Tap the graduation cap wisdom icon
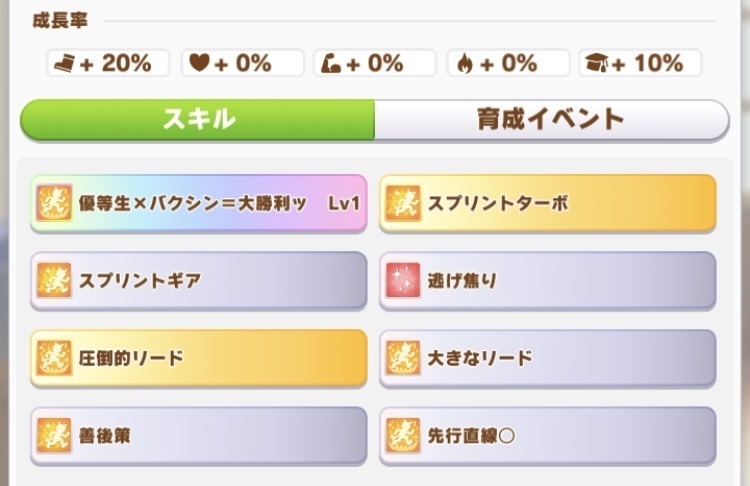This screenshot has width=750, height=486. click(597, 63)
